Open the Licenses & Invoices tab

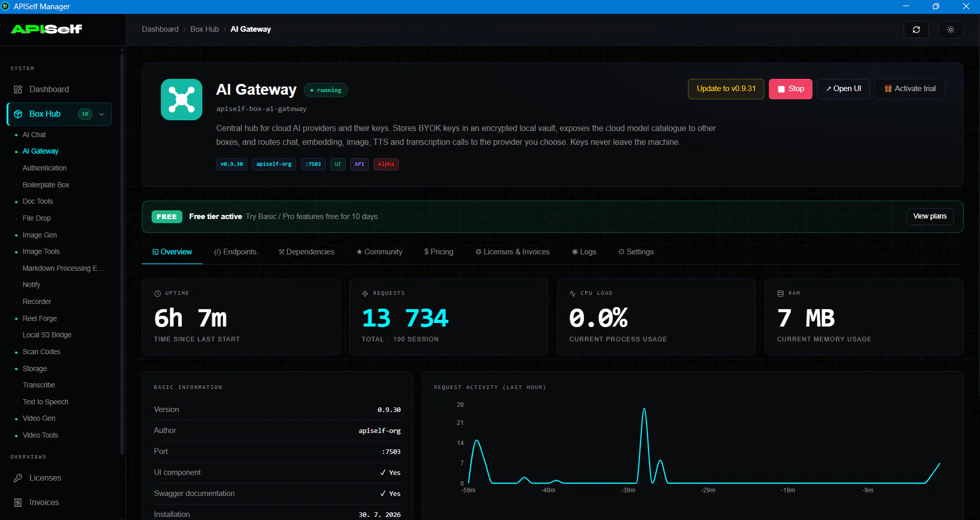512,252
